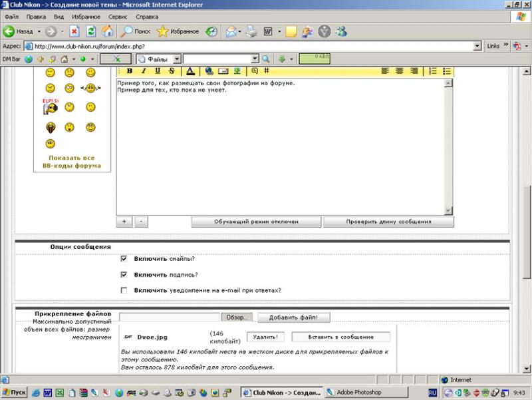Insert quote block icon
Viewport: 532px width, 400px height.
tap(255, 71)
